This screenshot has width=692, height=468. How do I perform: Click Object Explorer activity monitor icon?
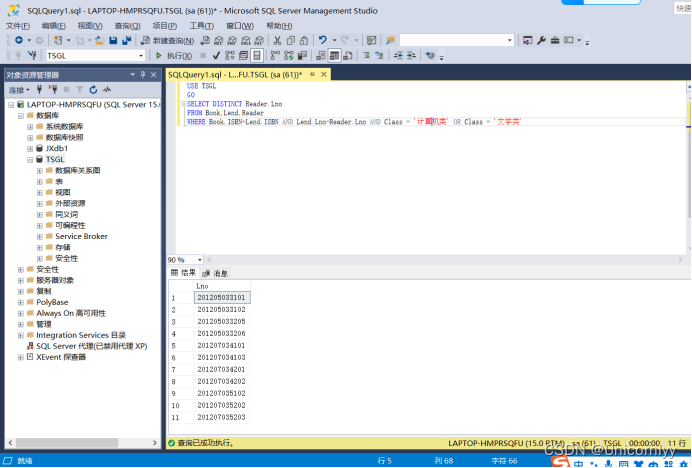[x=107, y=90]
